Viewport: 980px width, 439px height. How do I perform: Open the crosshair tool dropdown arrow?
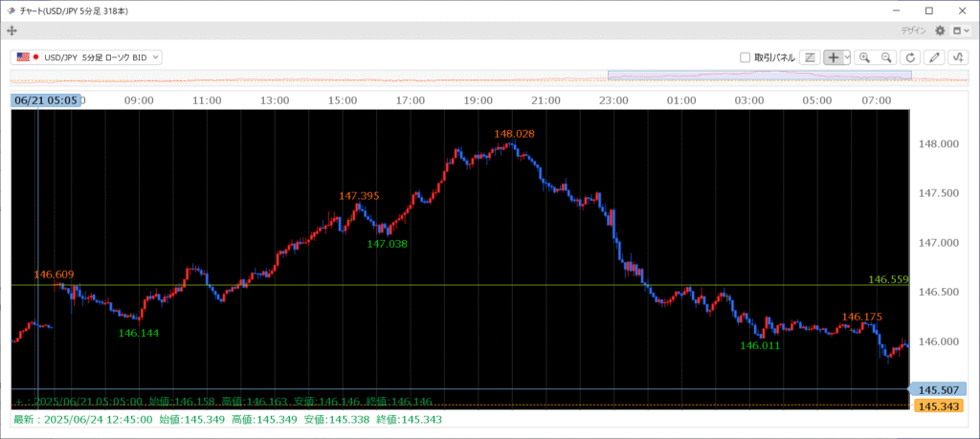847,57
